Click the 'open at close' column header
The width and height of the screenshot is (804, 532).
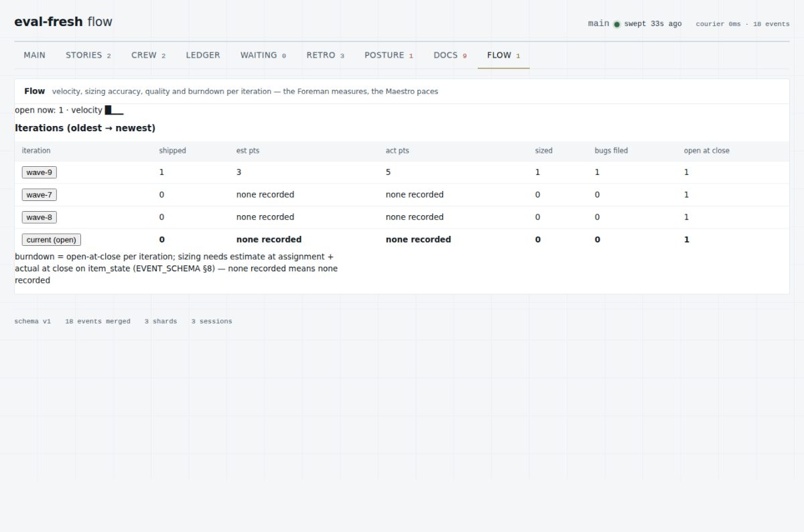707,151
